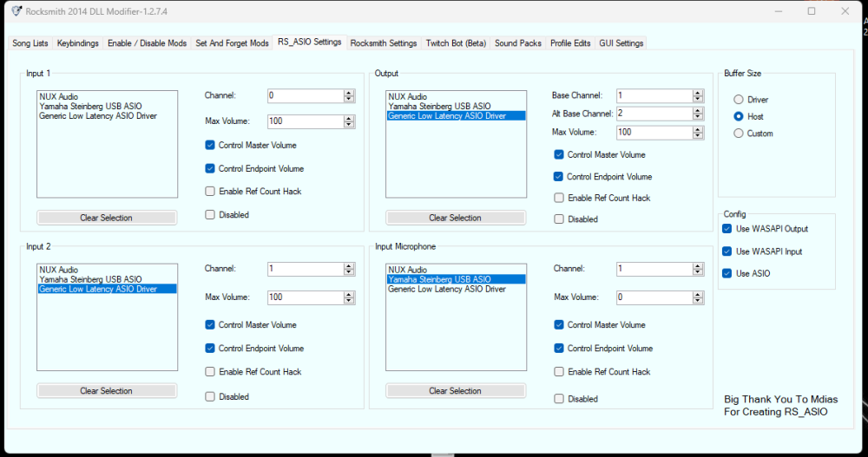Go to the Sound Packs tab
This screenshot has width=868, height=457.
click(517, 43)
